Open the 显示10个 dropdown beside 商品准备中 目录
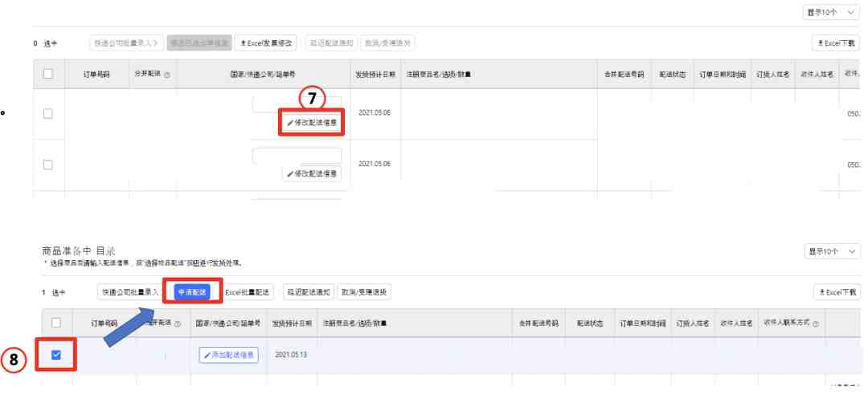 pos(832,251)
